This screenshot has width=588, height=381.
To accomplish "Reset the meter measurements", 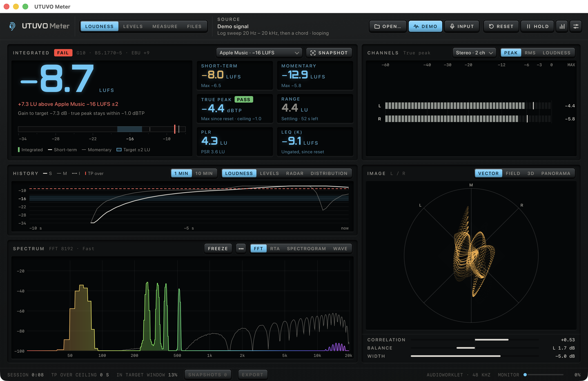I will [501, 27].
